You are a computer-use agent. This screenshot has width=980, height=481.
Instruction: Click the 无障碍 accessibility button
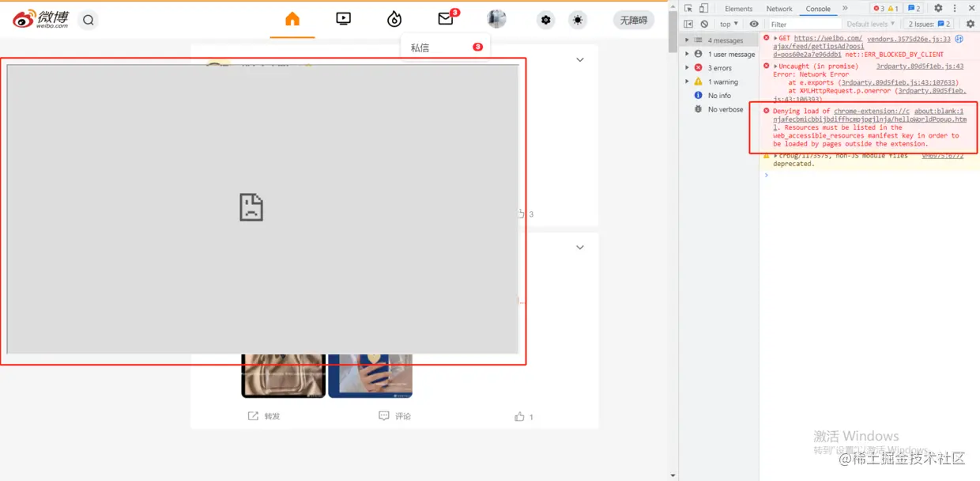633,20
